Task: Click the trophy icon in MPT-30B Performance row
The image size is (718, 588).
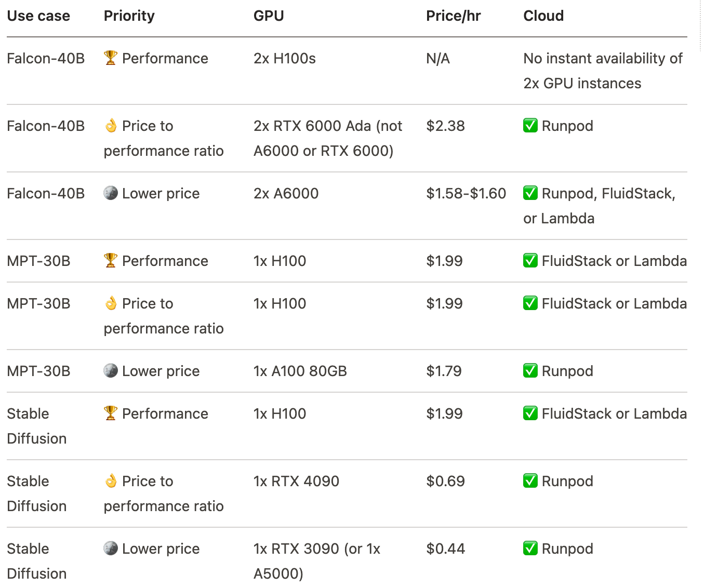Action: tap(111, 260)
